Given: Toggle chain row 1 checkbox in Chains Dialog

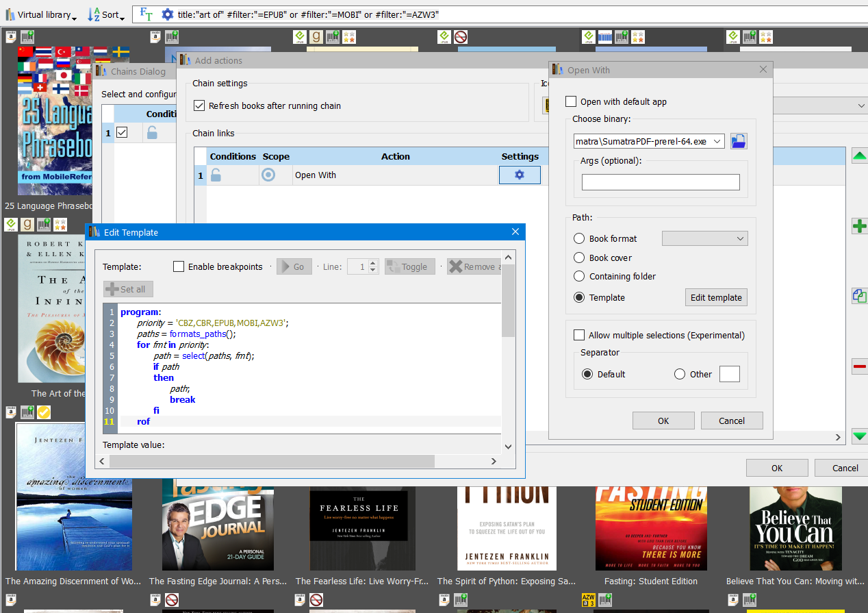Looking at the screenshot, I should tap(122, 133).
